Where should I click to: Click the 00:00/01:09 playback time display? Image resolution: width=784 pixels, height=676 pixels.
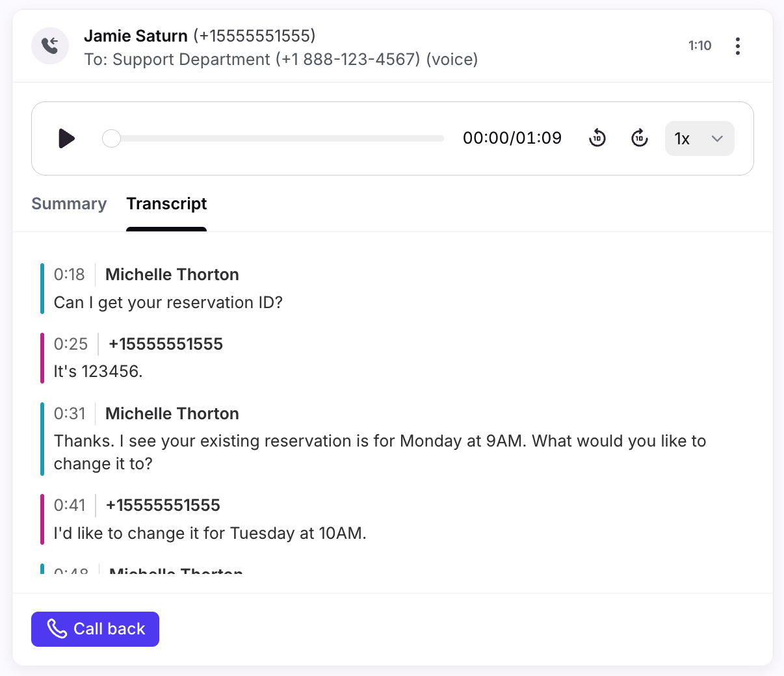click(x=512, y=138)
